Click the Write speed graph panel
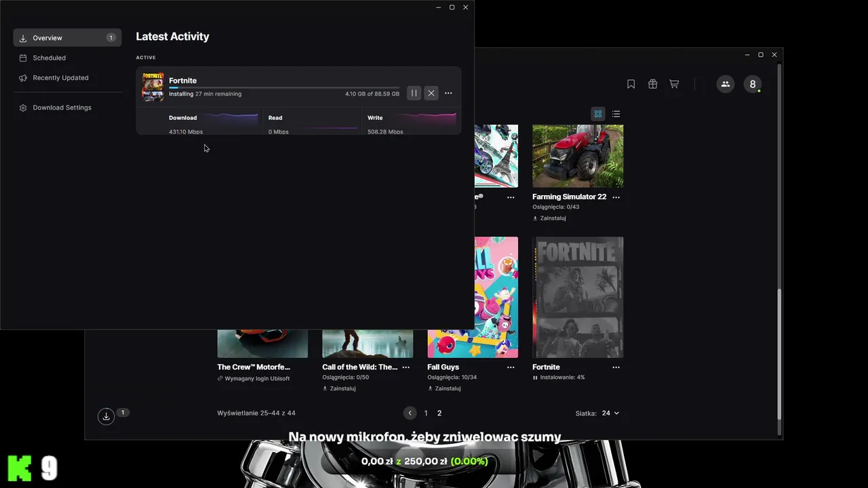 [412, 123]
